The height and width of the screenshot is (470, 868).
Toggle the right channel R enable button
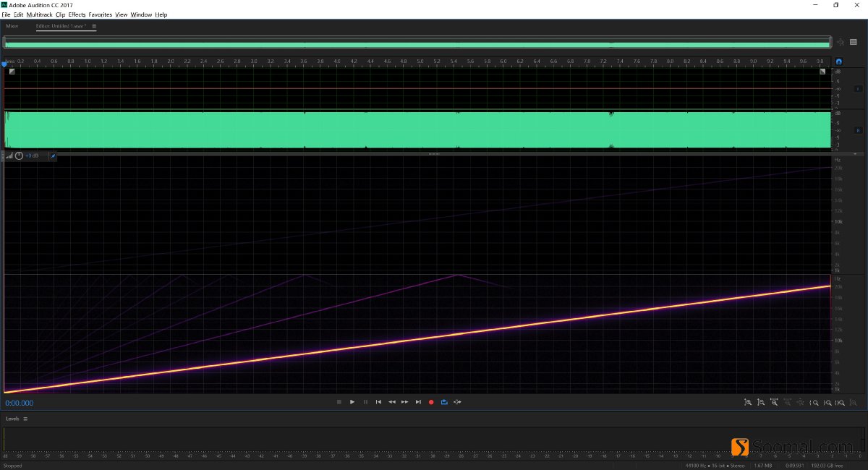click(859, 130)
